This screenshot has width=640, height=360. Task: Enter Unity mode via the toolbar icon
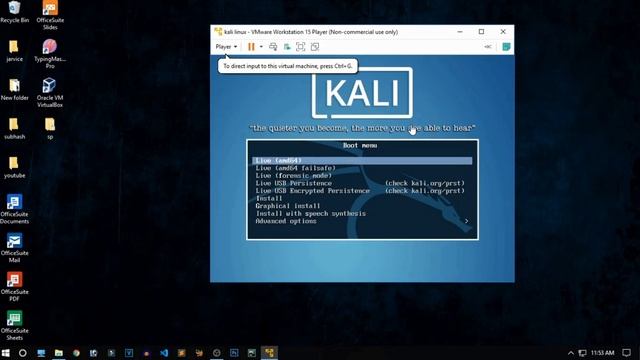315,47
